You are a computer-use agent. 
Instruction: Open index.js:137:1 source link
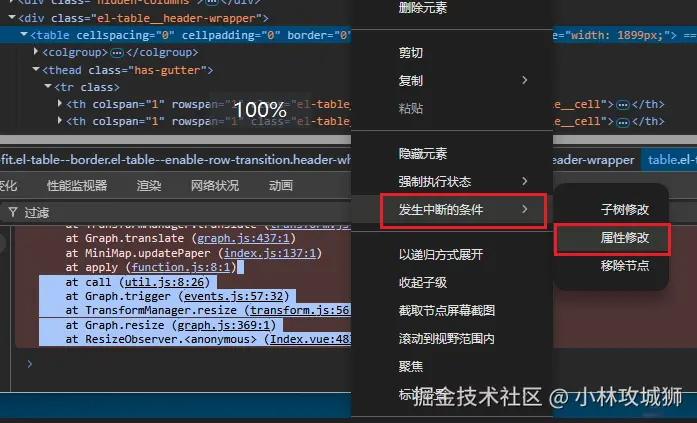[270, 253]
